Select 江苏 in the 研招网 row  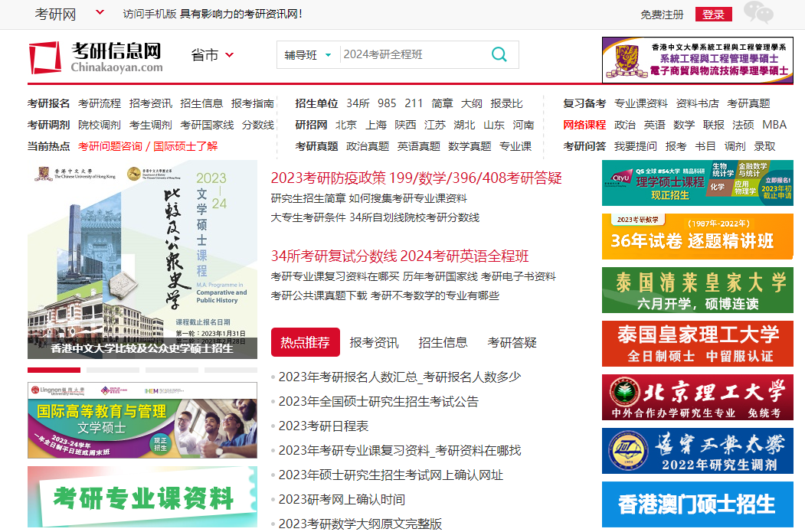click(435, 125)
